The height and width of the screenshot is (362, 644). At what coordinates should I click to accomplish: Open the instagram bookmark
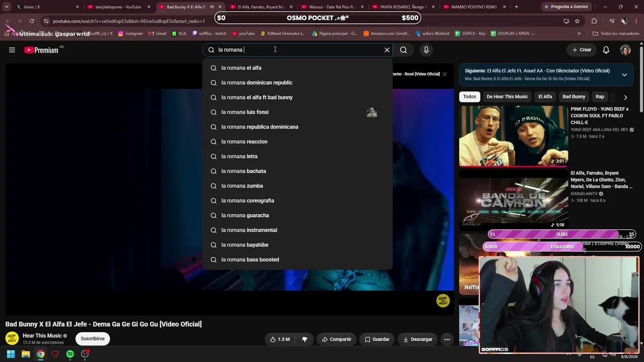coord(130,34)
